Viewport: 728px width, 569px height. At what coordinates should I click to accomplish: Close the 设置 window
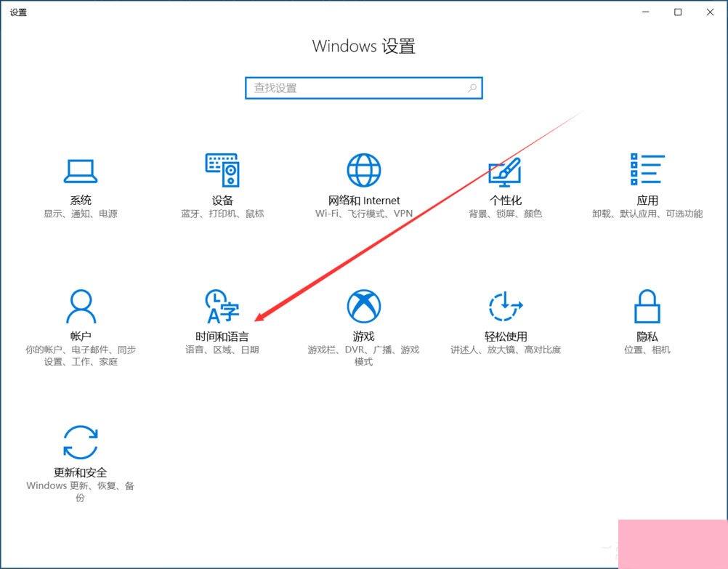710,12
